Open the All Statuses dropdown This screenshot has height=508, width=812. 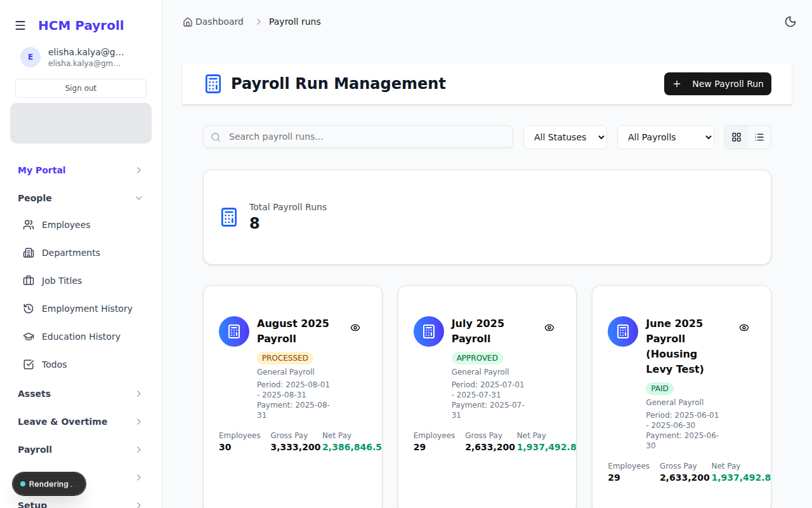coord(565,137)
